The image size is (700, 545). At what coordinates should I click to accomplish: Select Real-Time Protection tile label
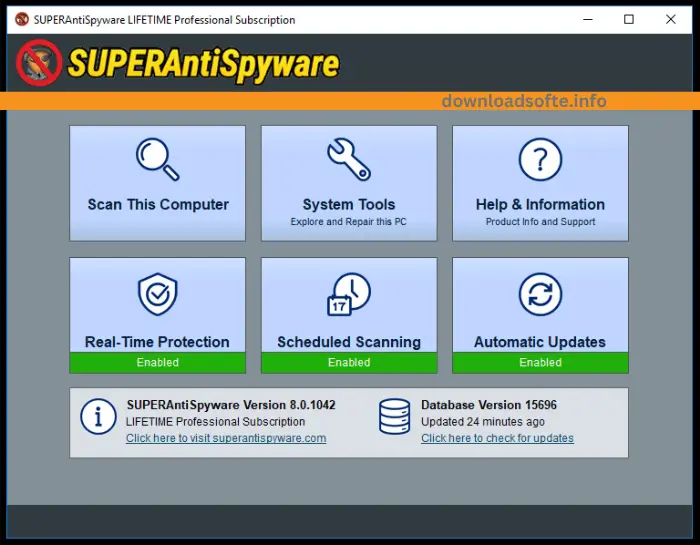(157, 342)
